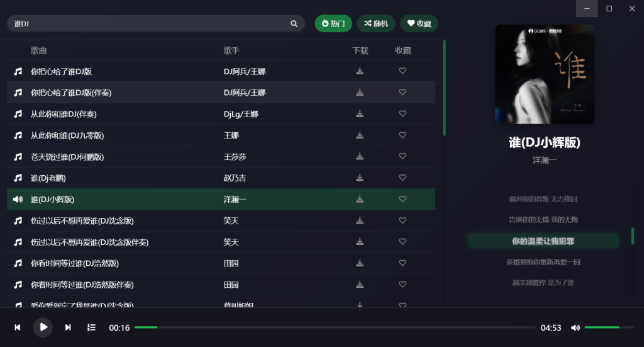This screenshot has height=347, width=644.
Task: Favorite the song 谁(DJ小辉版)
Action: point(402,199)
